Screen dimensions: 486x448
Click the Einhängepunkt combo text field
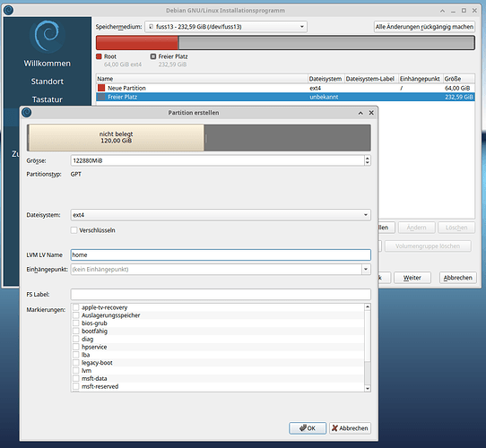coord(216,269)
